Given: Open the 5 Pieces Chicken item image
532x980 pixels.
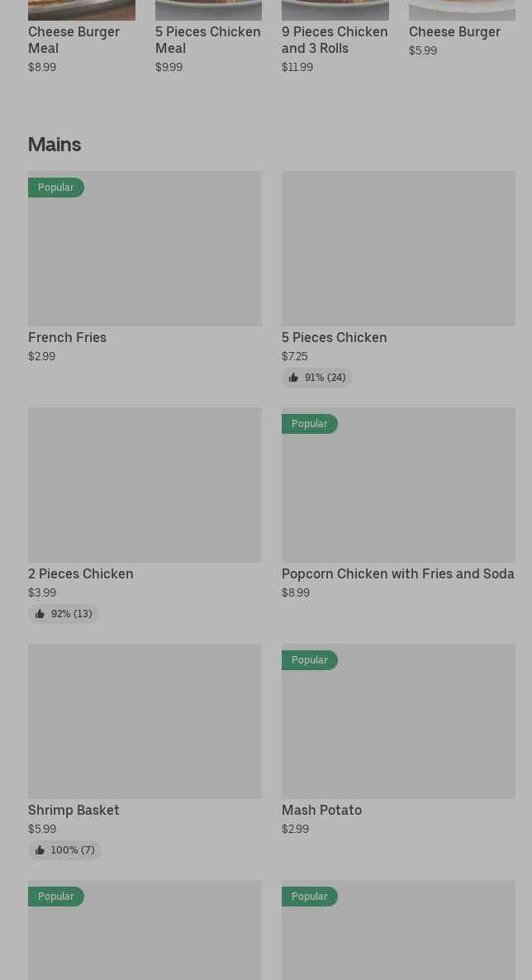Looking at the screenshot, I should (398, 248).
